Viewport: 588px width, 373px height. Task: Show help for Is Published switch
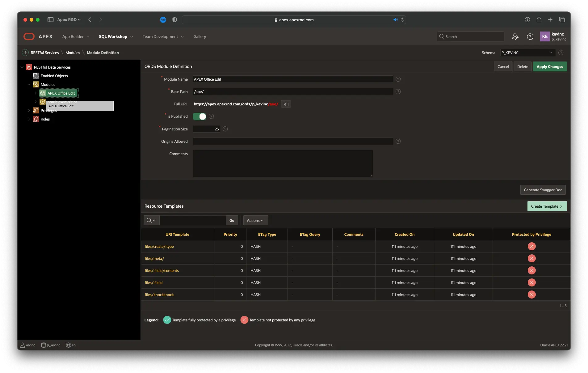[211, 116]
